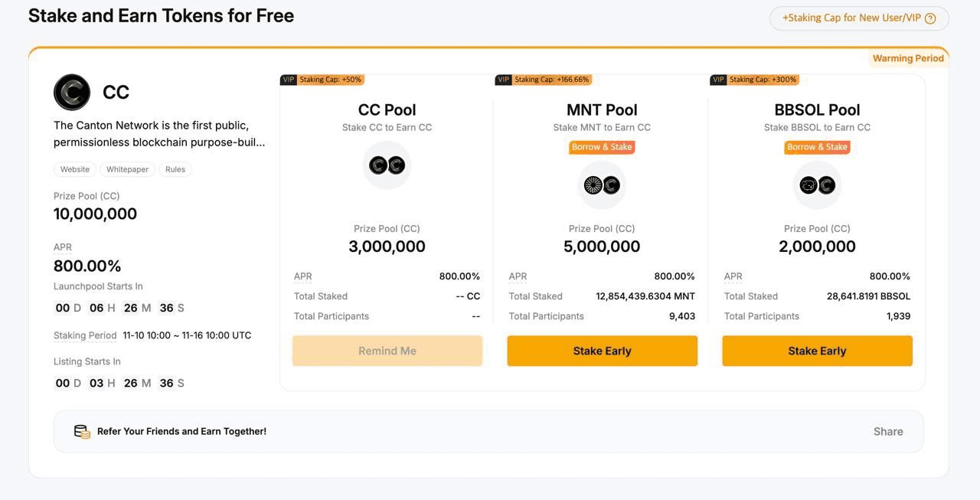The width and height of the screenshot is (980, 500).
Task: View the Rules link
Action: pos(175,169)
